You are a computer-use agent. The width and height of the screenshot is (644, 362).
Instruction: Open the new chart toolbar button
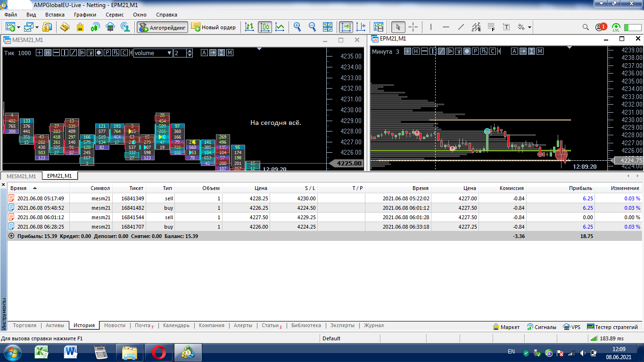point(10,27)
